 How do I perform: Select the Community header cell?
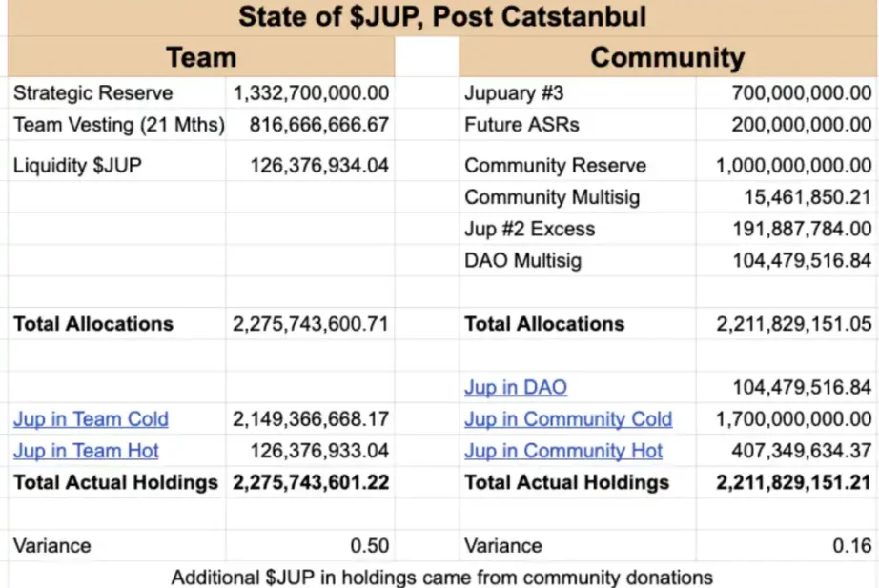click(666, 57)
